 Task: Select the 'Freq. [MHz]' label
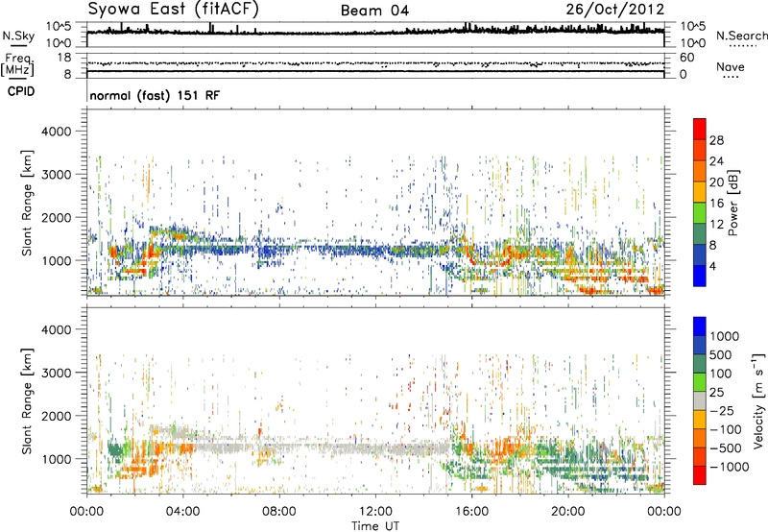[x=17, y=65]
